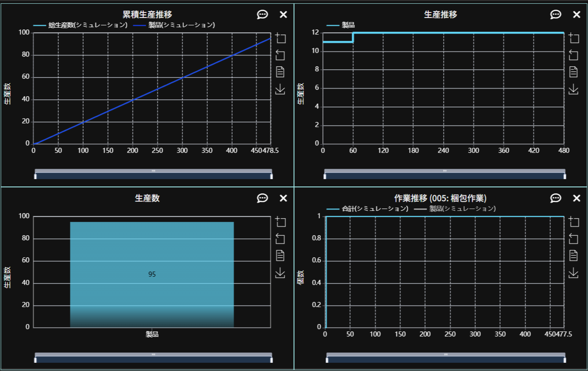Click the range slider under 累積生産推移 chart
Screen dimensions: 588x371
pyautogui.click(x=153, y=175)
